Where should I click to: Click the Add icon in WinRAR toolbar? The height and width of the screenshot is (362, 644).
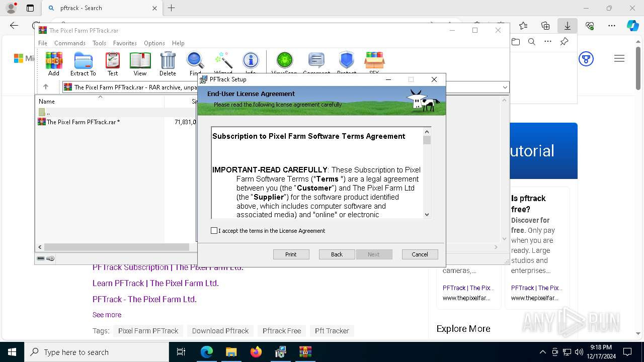54,63
